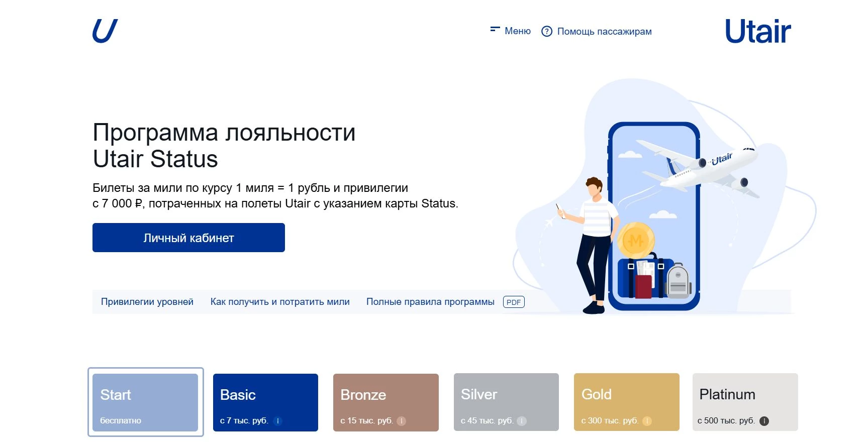868x442 pixels.
Task: Go to Привилегии уровней section
Action: pos(147,302)
